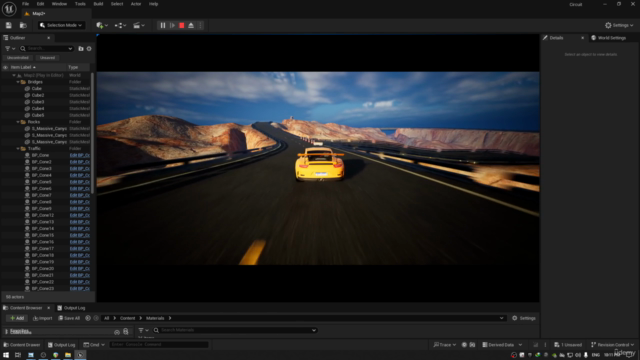Advance a single frame in simulation
The width and height of the screenshot is (640, 360).
point(172,25)
